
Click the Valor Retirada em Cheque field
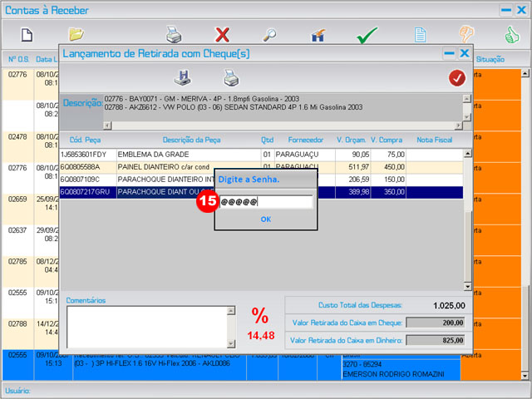(x=436, y=323)
